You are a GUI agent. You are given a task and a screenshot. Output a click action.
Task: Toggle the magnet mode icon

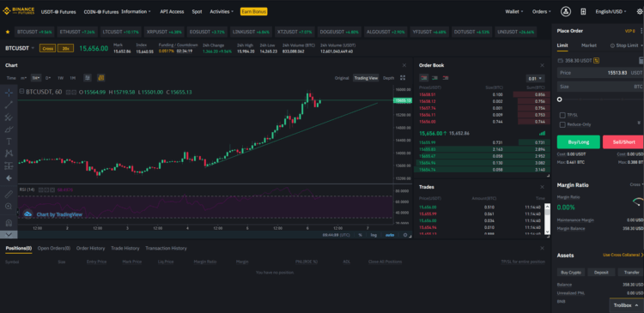click(x=9, y=223)
